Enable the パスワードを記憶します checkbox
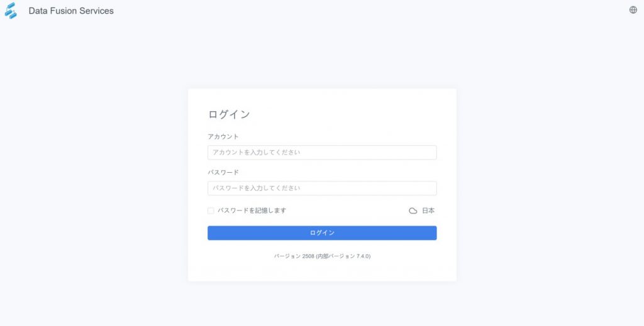 point(211,211)
